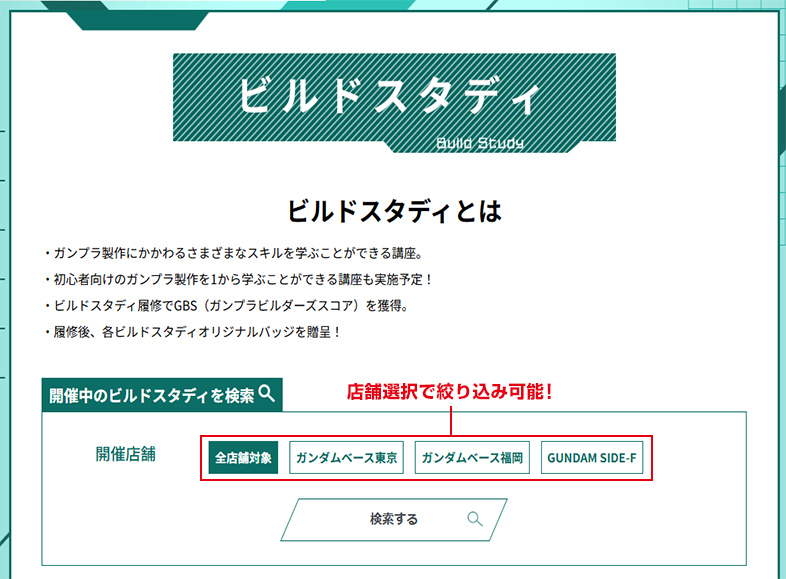Click the 開催店舗 label
786x579 pixels.
tap(126, 454)
